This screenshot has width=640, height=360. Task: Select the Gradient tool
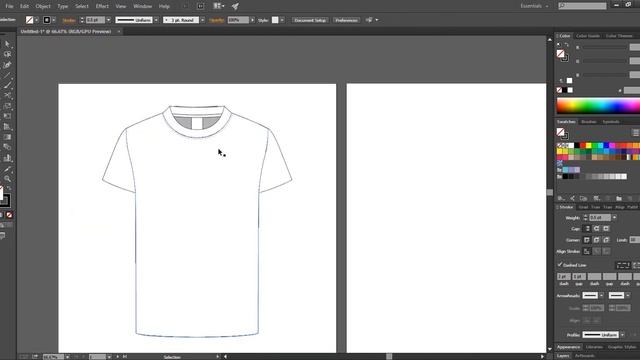click(7, 137)
